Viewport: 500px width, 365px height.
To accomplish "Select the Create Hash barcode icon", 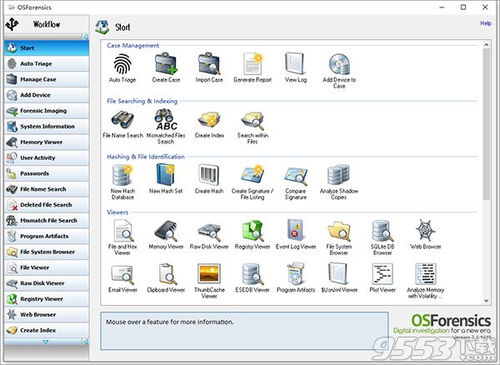I will point(209,175).
